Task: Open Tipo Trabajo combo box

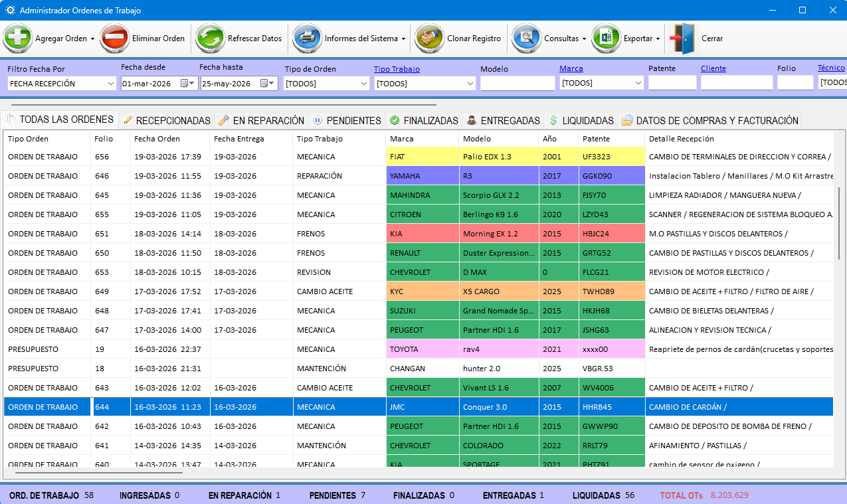Action: click(425, 84)
